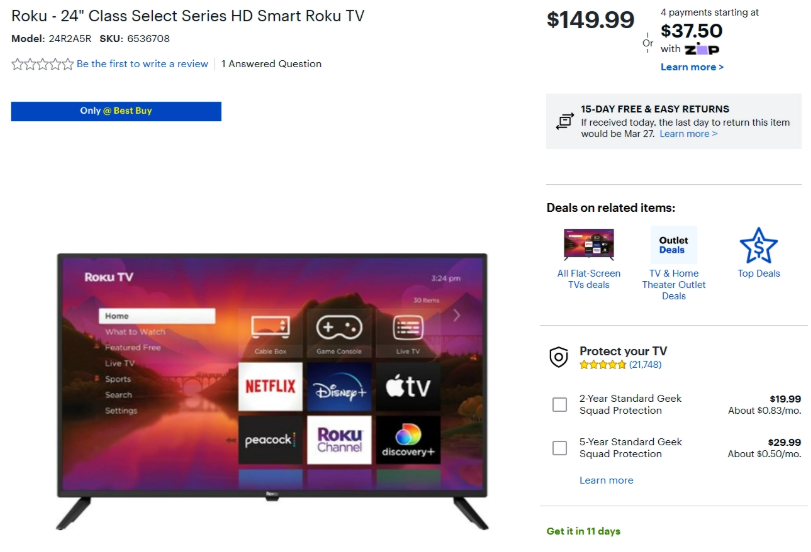The height and width of the screenshot is (552, 811).
Task: Open the Outlet Deals tile
Action: pyautogui.click(x=673, y=245)
